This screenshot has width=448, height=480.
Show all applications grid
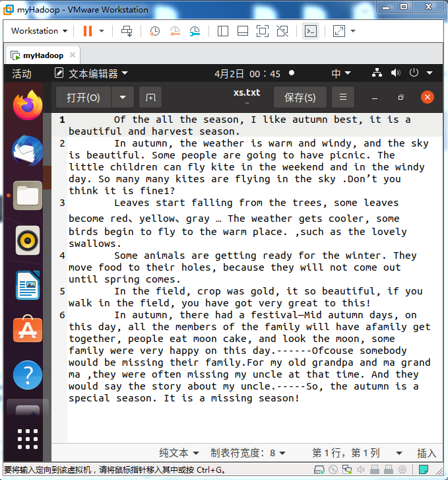coord(28,439)
